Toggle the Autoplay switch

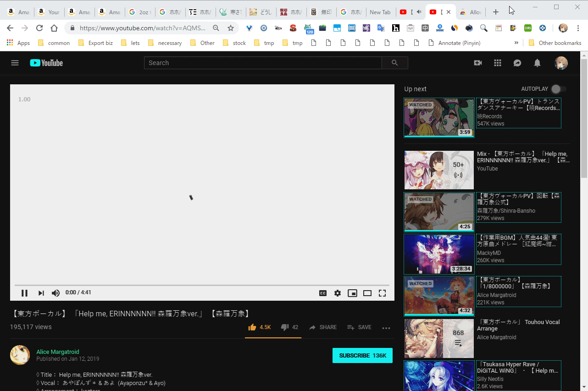pos(558,89)
